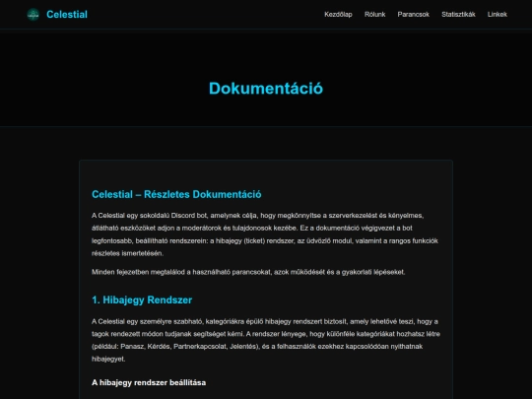Click the paragraph starting 'A Celestial egy sokoldalú'
532x399 pixels.
tap(266, 234)
